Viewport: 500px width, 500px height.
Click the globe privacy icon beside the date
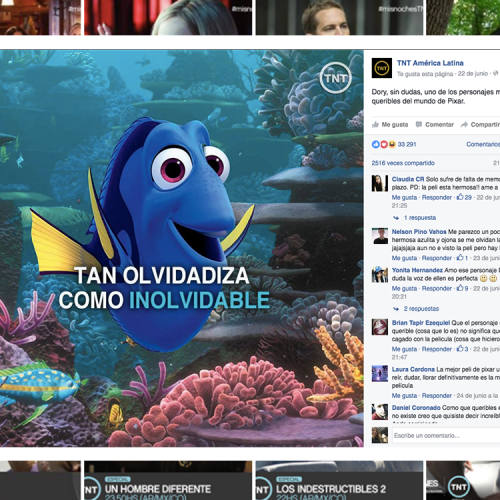pos(496,73)
